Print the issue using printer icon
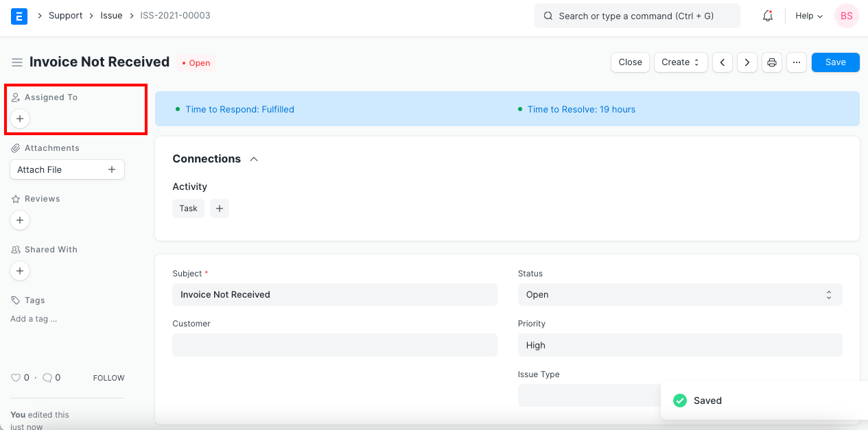868x430 pixels. [x=771, y=62]
